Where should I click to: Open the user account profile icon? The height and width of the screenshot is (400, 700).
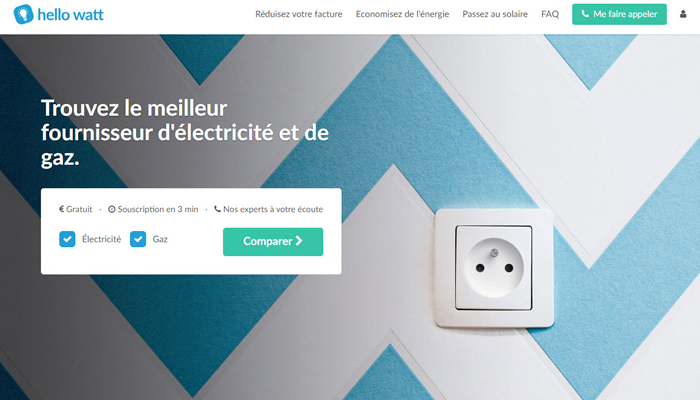pos(683,14)
